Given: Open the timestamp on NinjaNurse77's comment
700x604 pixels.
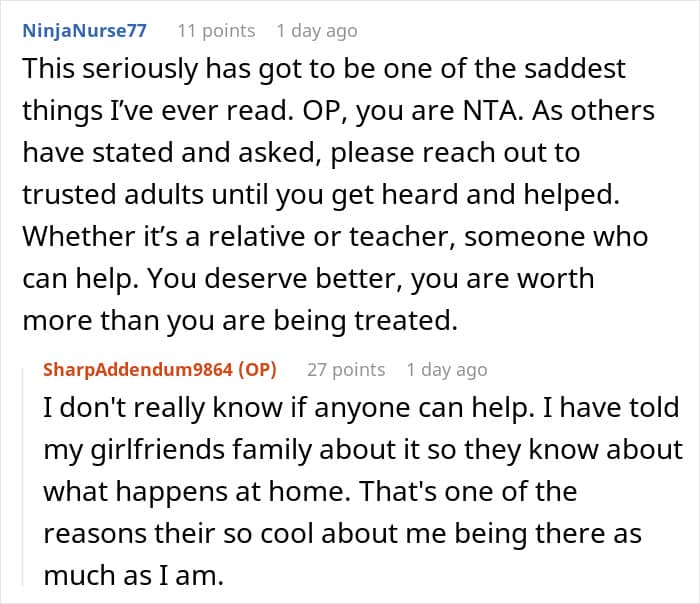Looking at the screenshot, I should click(x=316, y=31).
